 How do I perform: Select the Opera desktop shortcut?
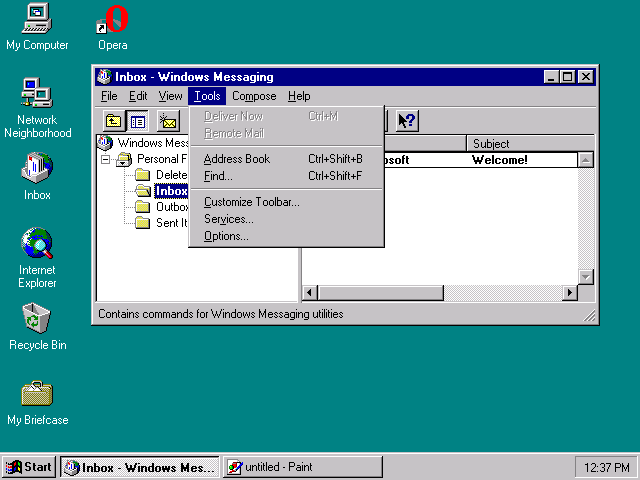coord(113,27)
